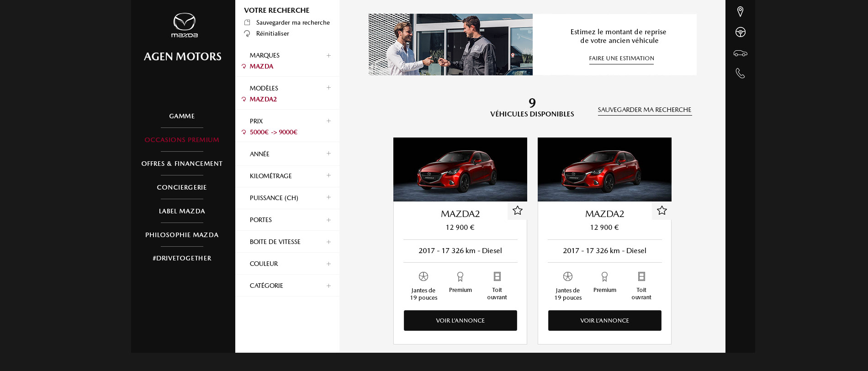Click the trade-in estimate banner photo

(x=450, y=44)
